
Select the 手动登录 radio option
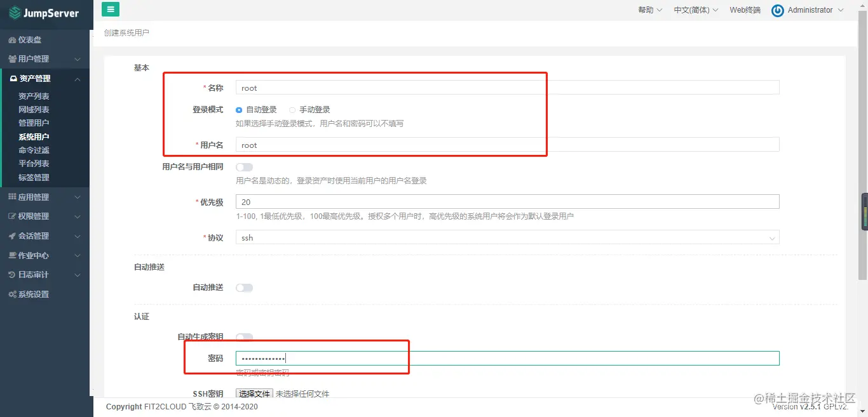pos(292,109)
